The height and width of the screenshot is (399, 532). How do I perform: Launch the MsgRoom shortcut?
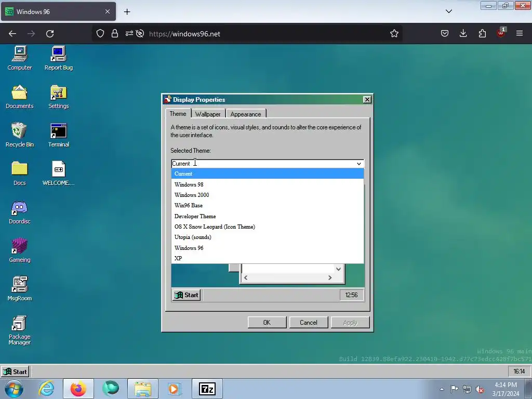click(x=20, y=289)
